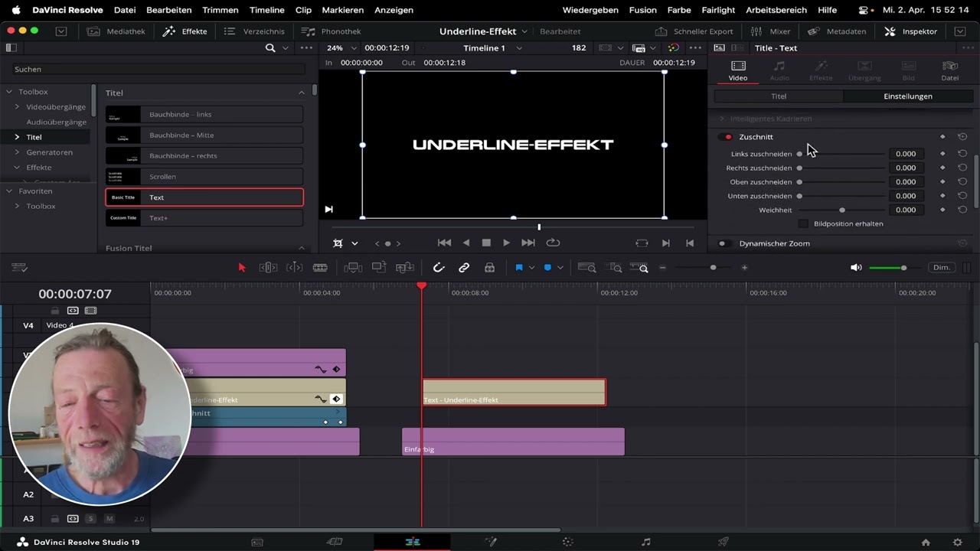
Task: Switch to the Einstellungen inspector tab
Action: click(x=908, y=96)
